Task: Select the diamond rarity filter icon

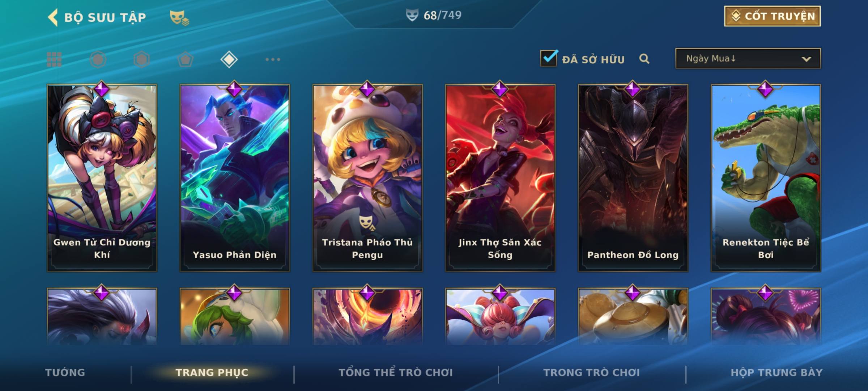Action: pos(229,59)
